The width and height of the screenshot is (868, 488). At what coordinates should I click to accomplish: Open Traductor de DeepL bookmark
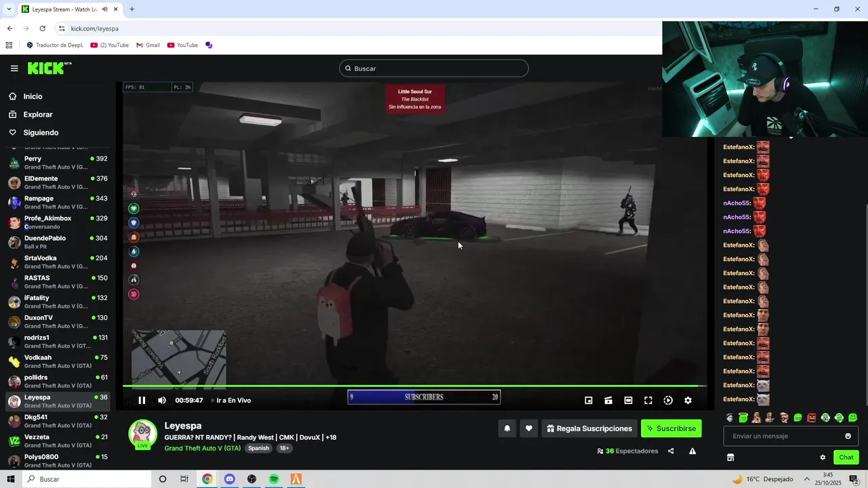point(54,45)
